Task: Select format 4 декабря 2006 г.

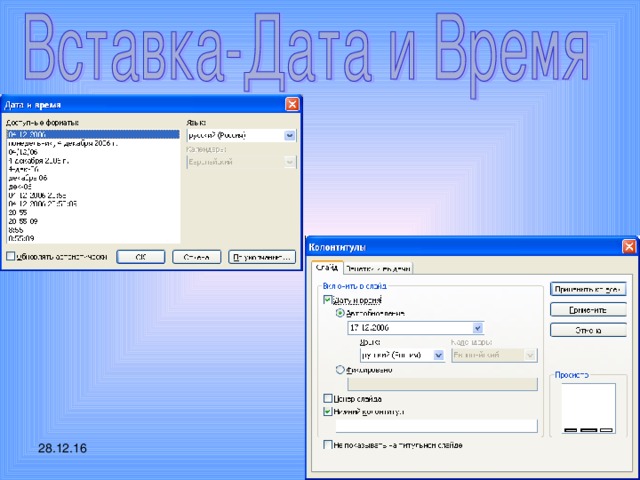Action: point(93,160)
